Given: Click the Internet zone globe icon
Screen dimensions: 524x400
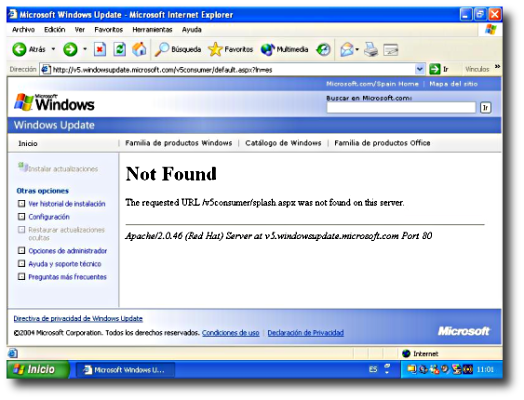Looking at the screenshot, I should [406, 354].
